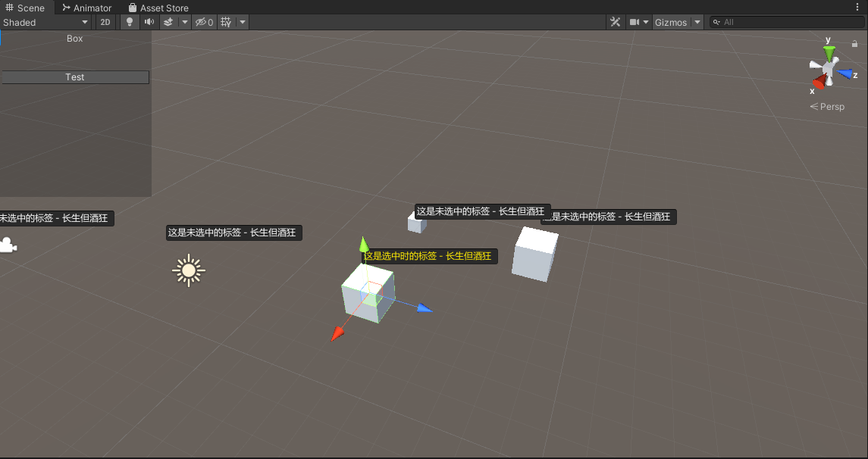
Task: Toggle scene effects like skybox and fog
Action: tap(169, 22)
